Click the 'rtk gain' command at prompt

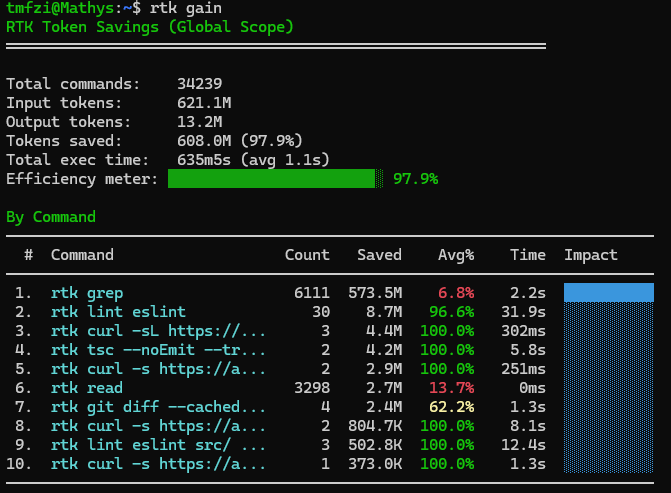(186, 8)
